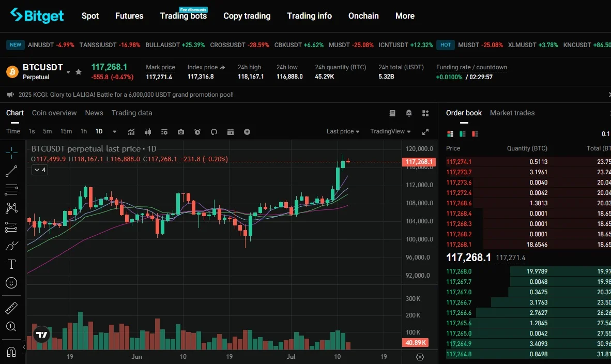Open the price alert bell icon

409,113
